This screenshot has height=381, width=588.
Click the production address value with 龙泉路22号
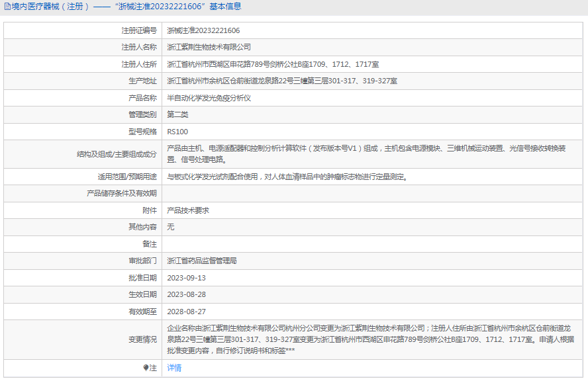[282, 81]
